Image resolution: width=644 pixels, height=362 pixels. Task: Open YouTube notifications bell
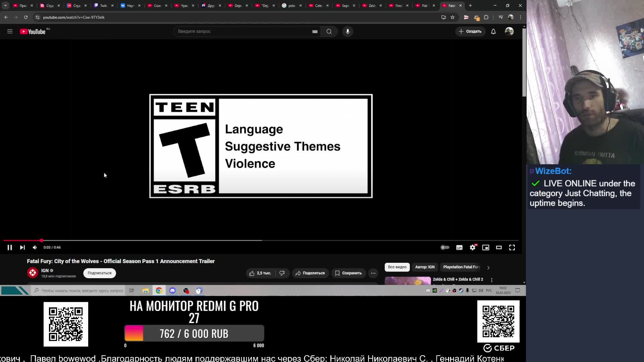point(493,31)
